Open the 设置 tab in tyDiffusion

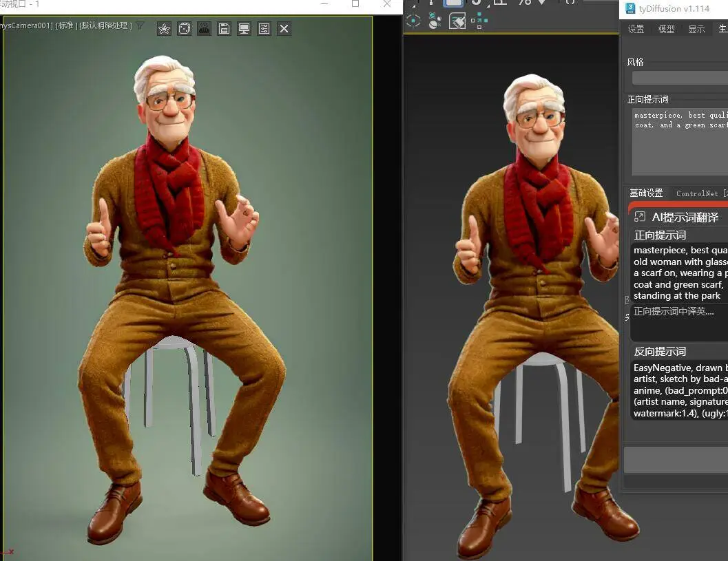pos(636,29)
